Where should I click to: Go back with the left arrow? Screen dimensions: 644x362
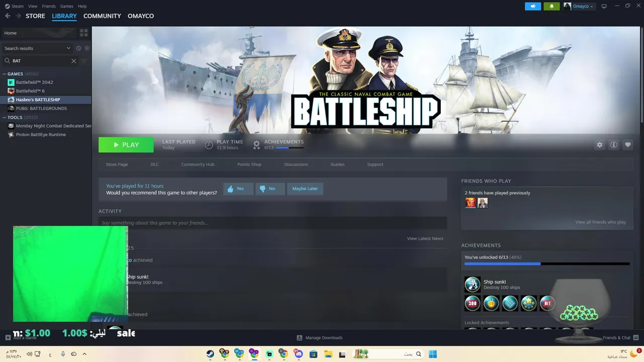(x=8, y=16)
